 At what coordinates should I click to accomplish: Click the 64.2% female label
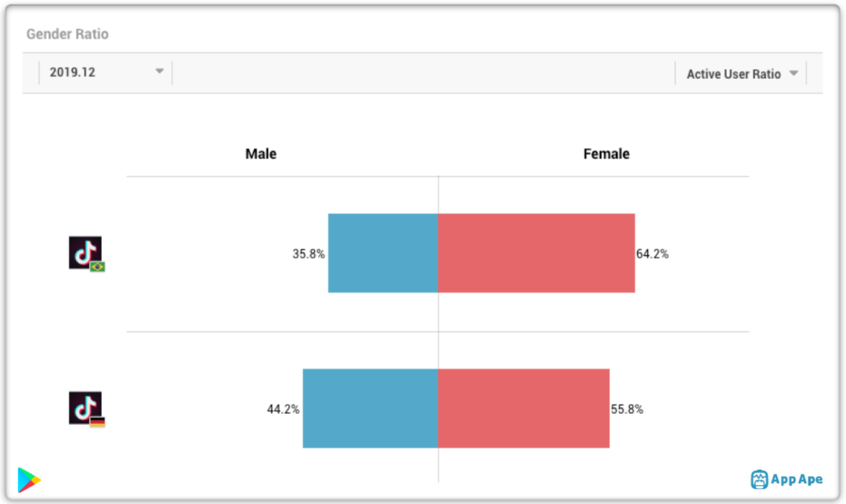[x=653, y=254]
